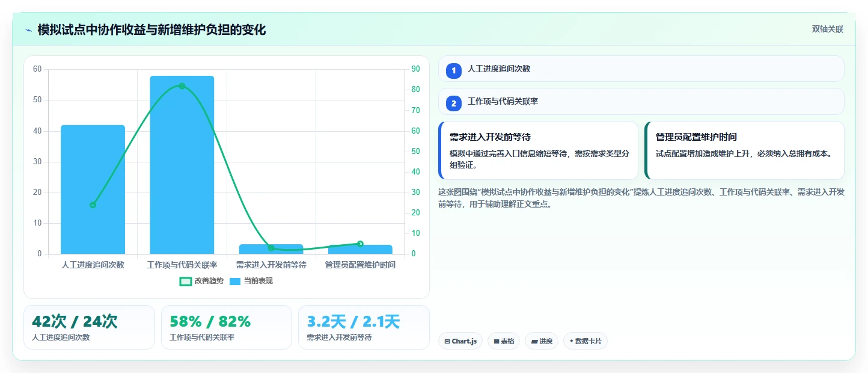Image resolution: width=868 pixels, height=373 pixels.
Task: Click the description paragraph starting 这张图围绕
Action: (641, 198)
